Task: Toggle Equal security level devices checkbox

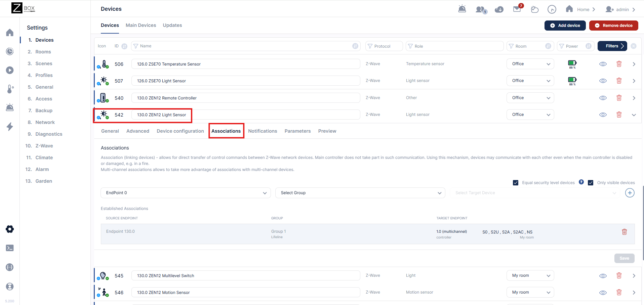Action: 516,183
